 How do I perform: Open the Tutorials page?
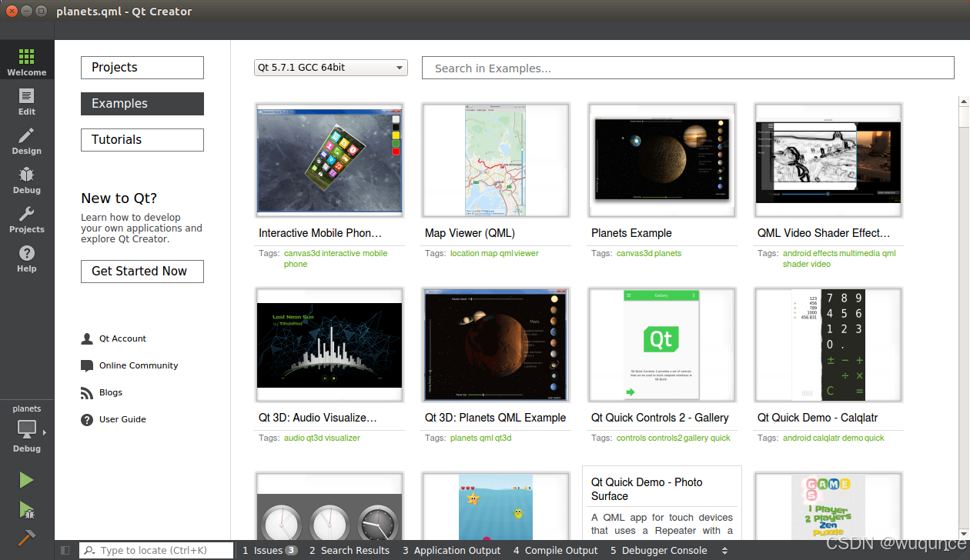142,140
